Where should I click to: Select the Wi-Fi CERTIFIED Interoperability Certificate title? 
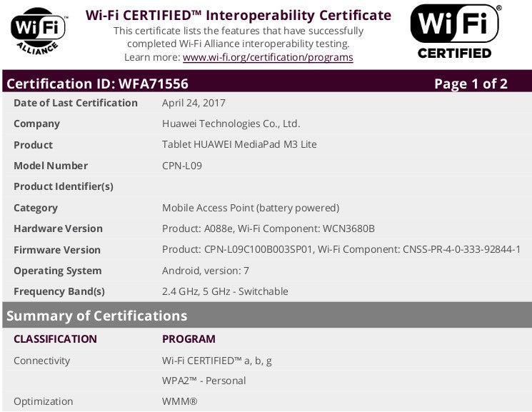coord(239,15)
